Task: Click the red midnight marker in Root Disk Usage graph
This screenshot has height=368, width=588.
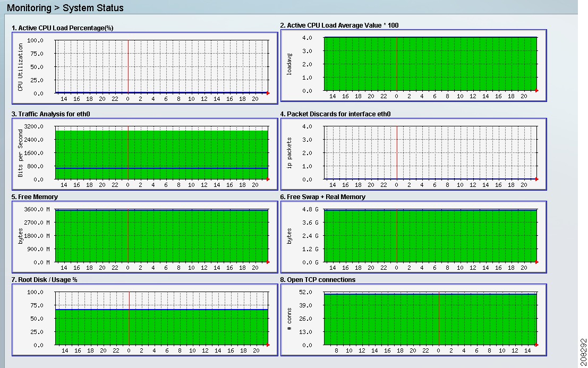Action: 130,319
